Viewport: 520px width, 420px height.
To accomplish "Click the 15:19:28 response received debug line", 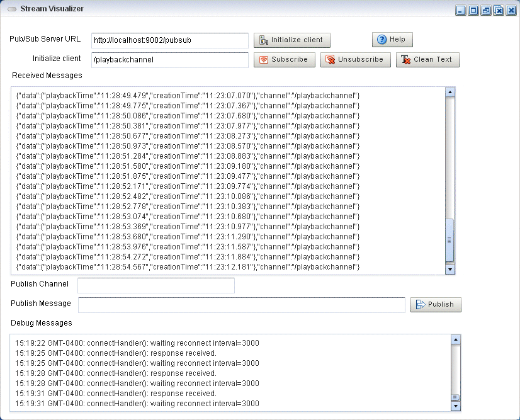I will click(x=116, y=373).
